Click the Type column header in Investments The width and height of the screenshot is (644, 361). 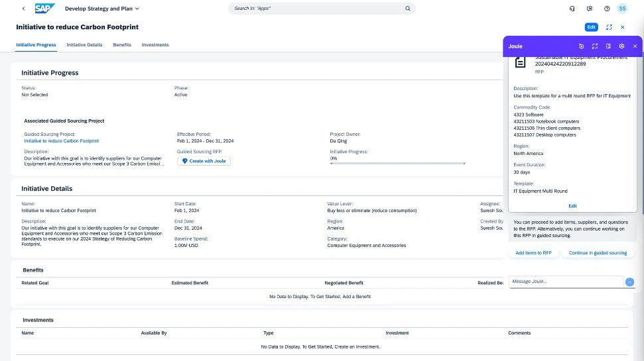[x=268, y=333]
